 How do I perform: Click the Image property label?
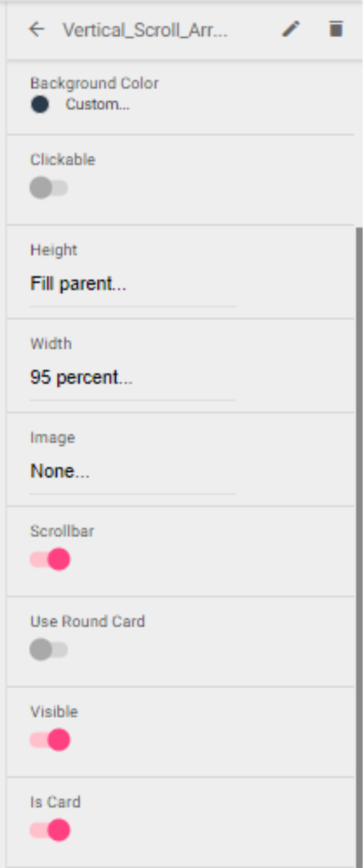pos(53,438)
